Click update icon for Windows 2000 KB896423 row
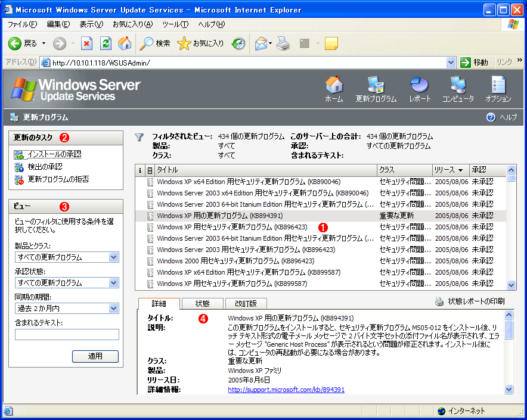Screen dimensions: 527x420 click(x=150, y=262)
